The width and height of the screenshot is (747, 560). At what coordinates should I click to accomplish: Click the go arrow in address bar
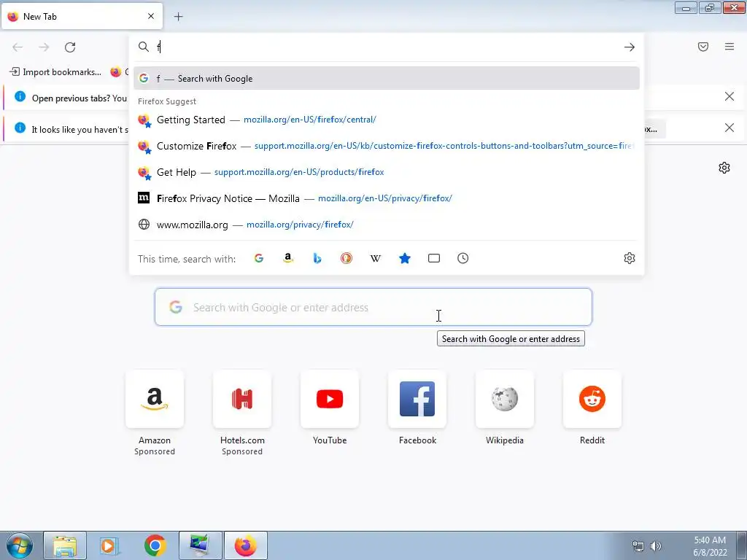tap(630, 47)
